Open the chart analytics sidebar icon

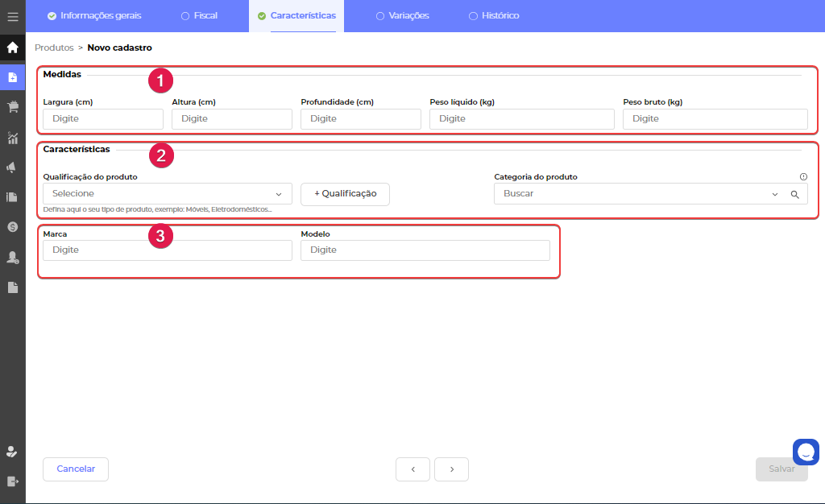point(13,138)
